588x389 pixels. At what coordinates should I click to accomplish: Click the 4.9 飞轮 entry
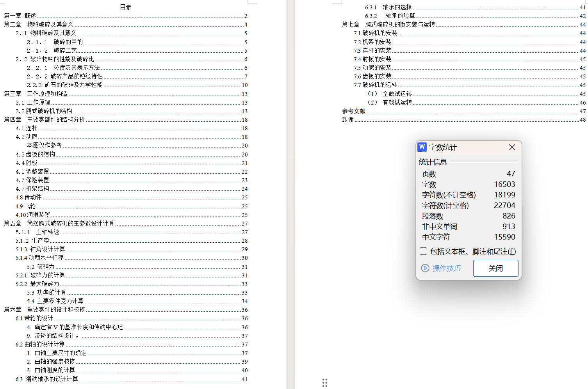(x=132, y=206)
